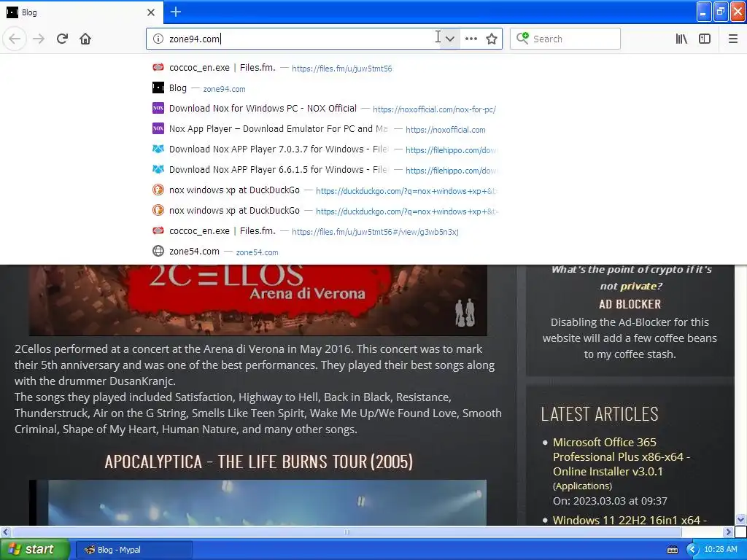Pick the zone54.com suggestion

[x=325, y=252]
